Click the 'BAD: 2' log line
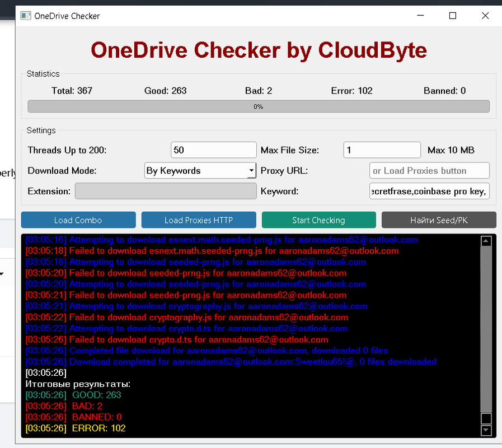The width and height of the screenshot is (502, 448). 64,406
